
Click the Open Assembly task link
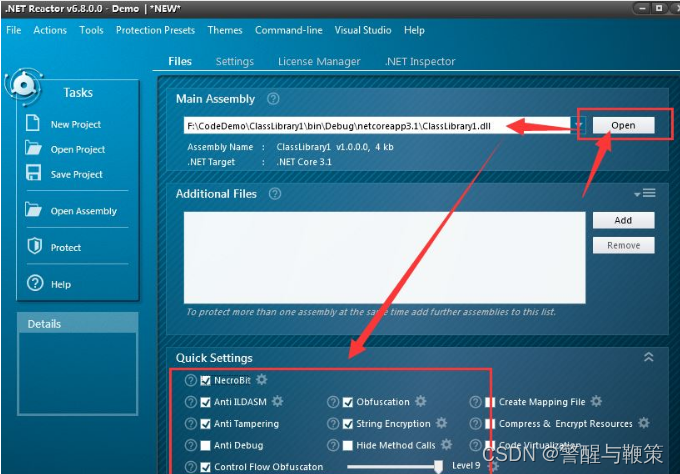point(84,211)
